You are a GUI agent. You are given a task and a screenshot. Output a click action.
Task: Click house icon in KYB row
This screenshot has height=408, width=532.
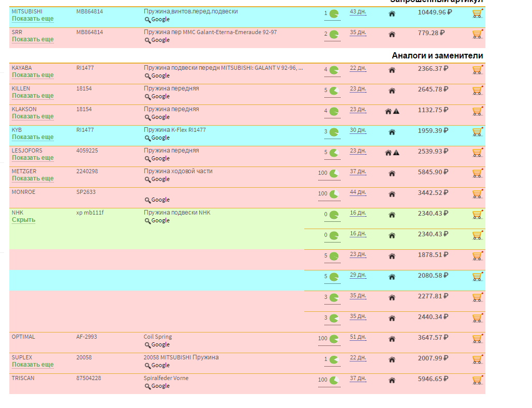click(392, 132)
